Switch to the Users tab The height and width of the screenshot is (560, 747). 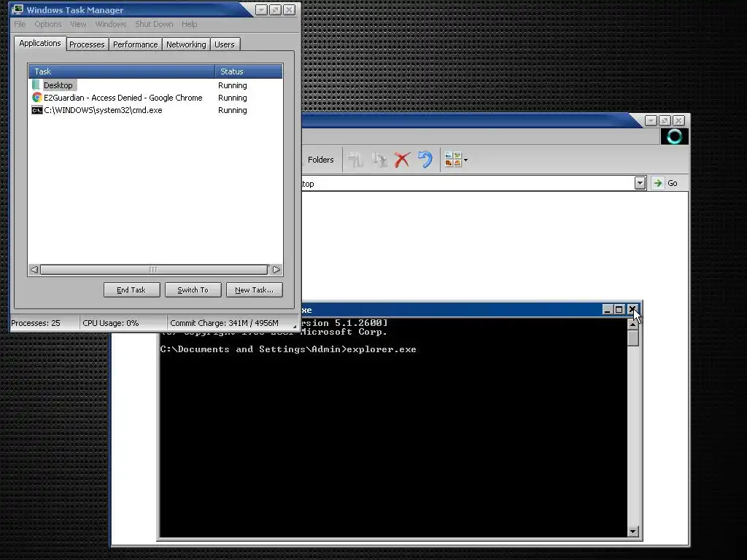(225, 44)
